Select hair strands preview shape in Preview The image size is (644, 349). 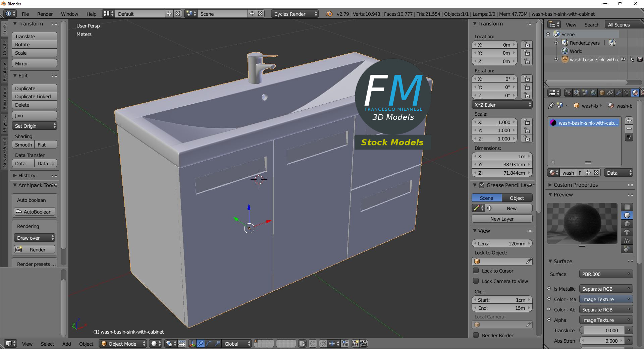click(627, 240)
